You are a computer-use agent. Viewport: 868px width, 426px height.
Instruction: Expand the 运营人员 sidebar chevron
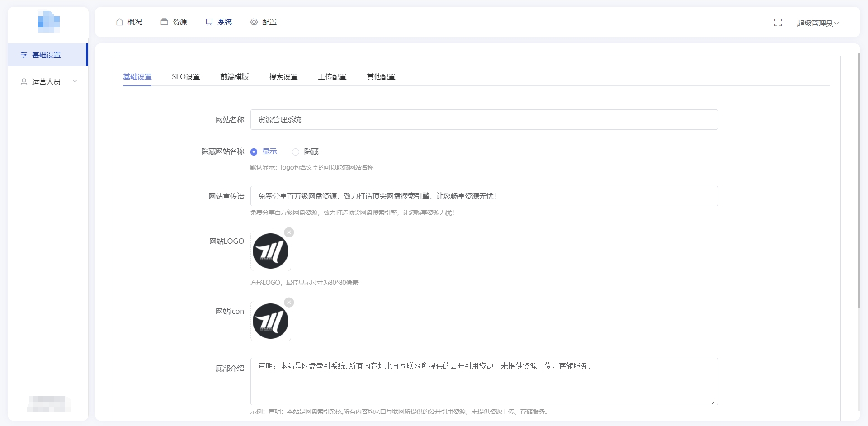click(x=75, y=81)
